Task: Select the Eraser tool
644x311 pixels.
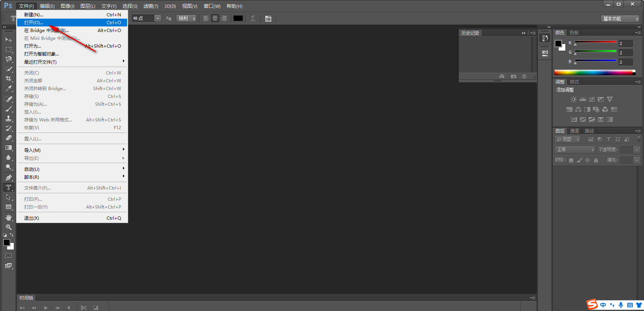Action: click(x=9, y=138)
